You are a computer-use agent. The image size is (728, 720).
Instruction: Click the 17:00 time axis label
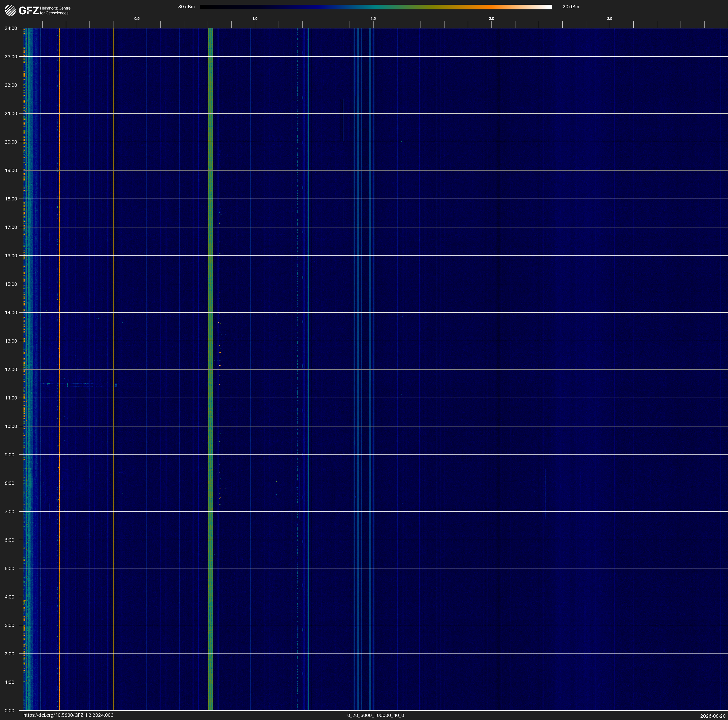click(x=11, y=227)
